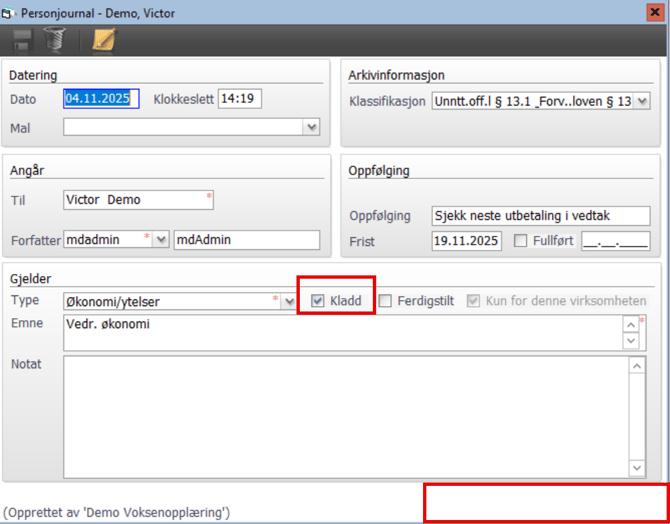This screenshot has height=524, width=670.
Task: Expand the Forfatter mdadmin dropdown
Action: (162, 240)
